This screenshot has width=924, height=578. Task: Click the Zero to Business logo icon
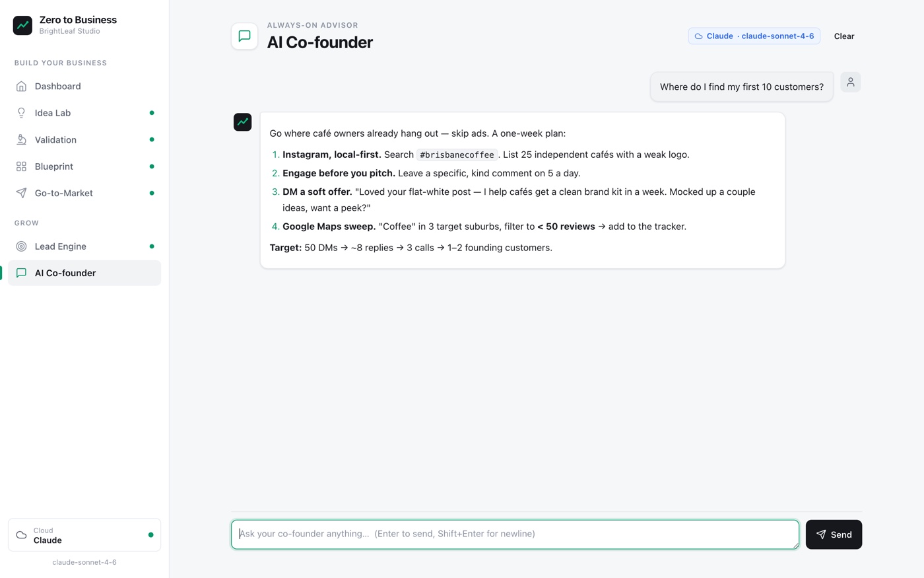22,25
